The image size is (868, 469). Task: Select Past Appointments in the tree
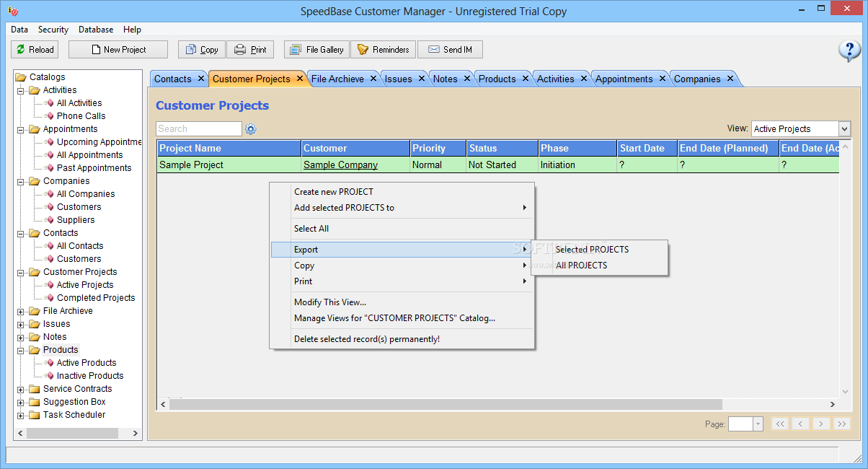(94, 168)
